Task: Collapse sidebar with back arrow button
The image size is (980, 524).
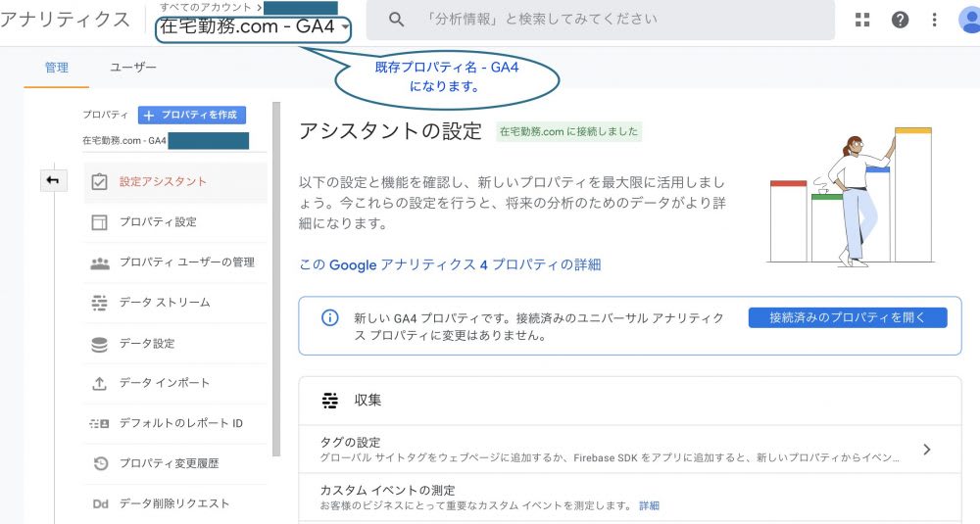Action: point(53,180)
